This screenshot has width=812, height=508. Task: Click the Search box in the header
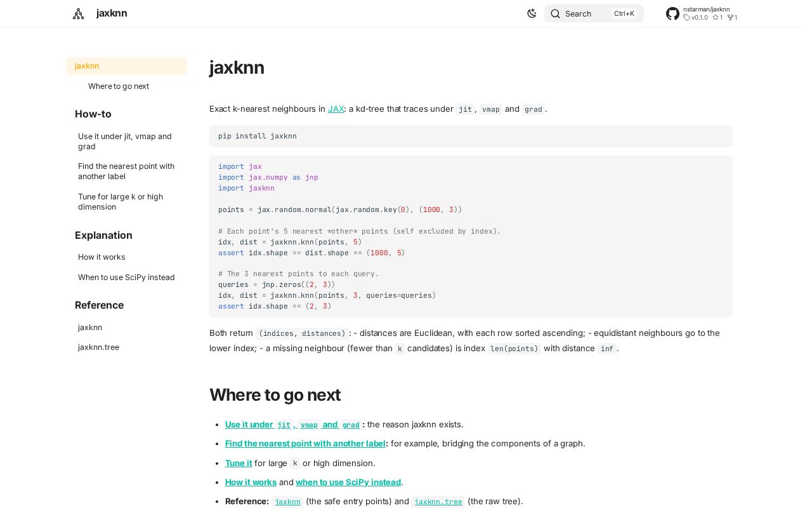(594, 13)
